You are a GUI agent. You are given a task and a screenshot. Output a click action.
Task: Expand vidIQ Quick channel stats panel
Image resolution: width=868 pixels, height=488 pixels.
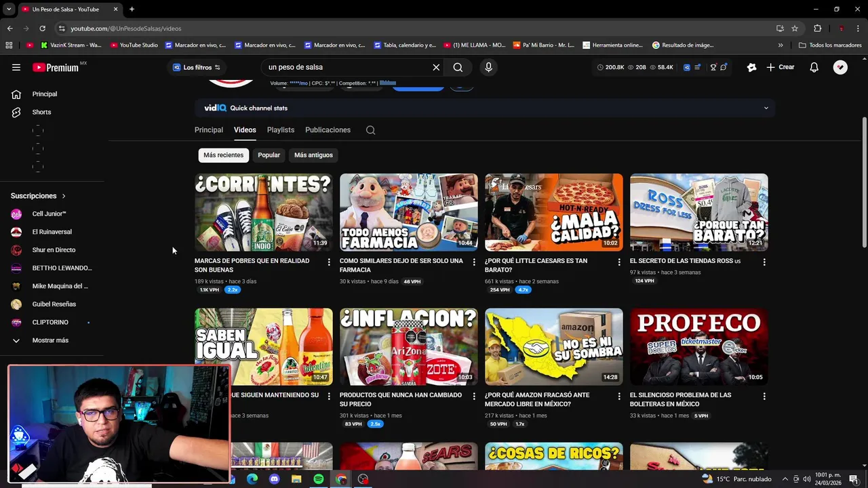(x=766, y=108)
